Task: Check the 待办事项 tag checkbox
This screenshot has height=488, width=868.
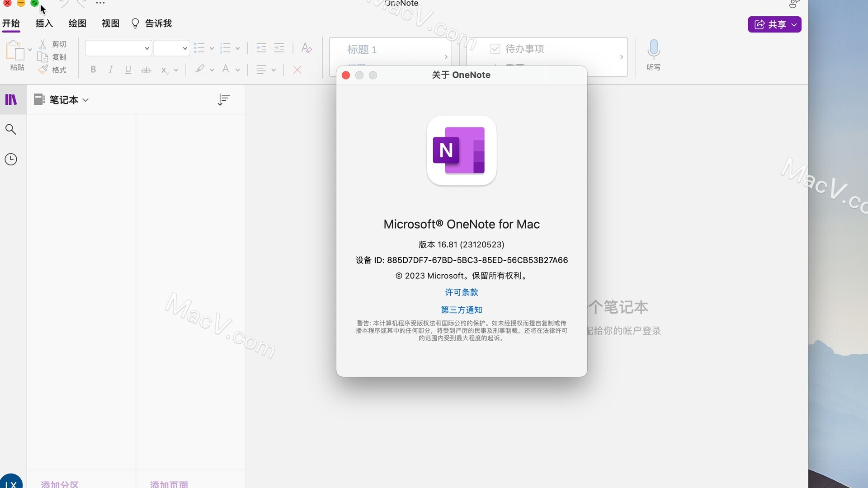Action: pos(495,49)
